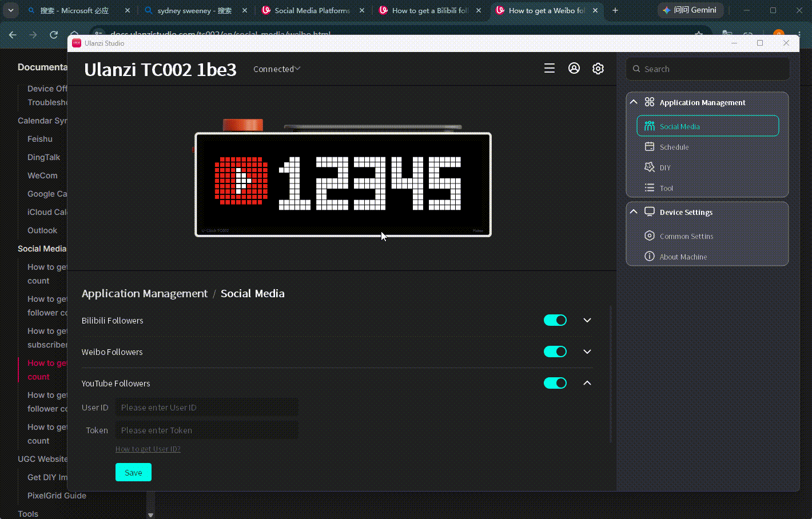Viewport: 812px width, 519px height.
Task: Open the browser tab search dropdown
Action: (x=11, y=10)
